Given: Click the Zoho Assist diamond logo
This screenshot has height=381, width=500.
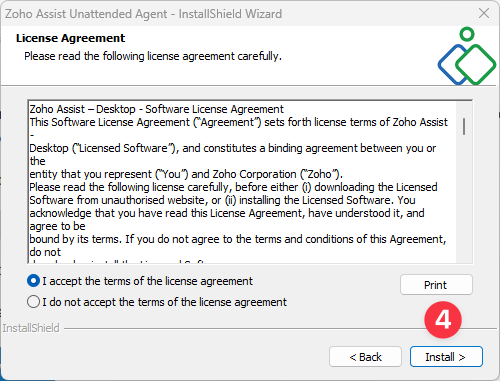Looking at the screenshot, I should click(x=467, y=57).
